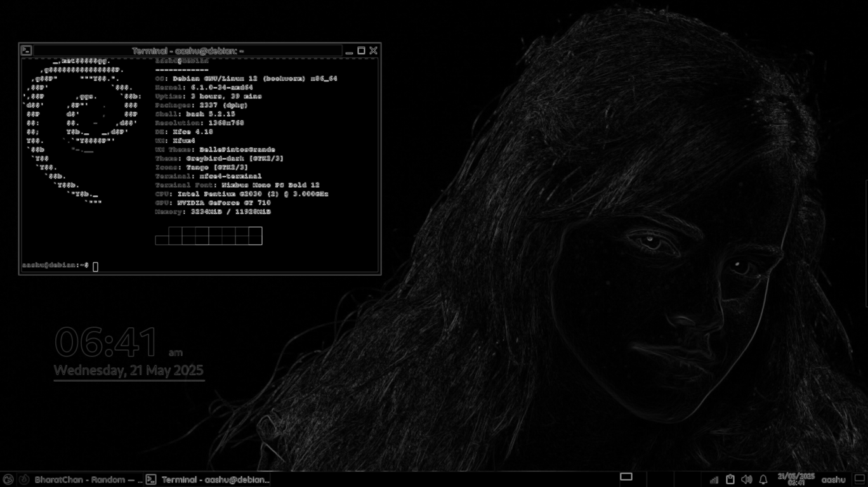Open the network signal indicator
Viewport: 868px width, 487px height.
click(x=714, y=480)
